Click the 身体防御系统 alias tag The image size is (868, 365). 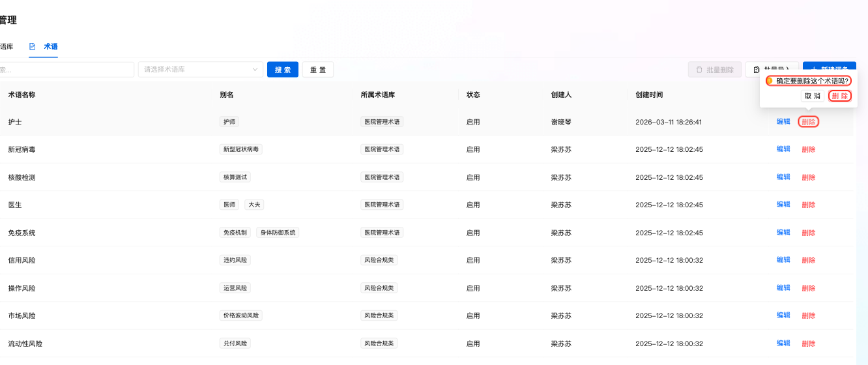[x=278, y=233]
